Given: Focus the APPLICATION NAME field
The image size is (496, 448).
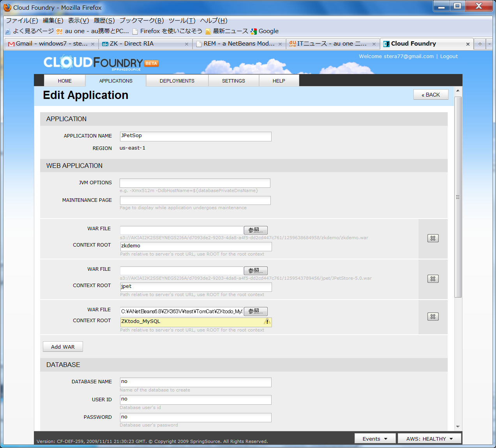Looking at the screenshot, I should [196, 136].
